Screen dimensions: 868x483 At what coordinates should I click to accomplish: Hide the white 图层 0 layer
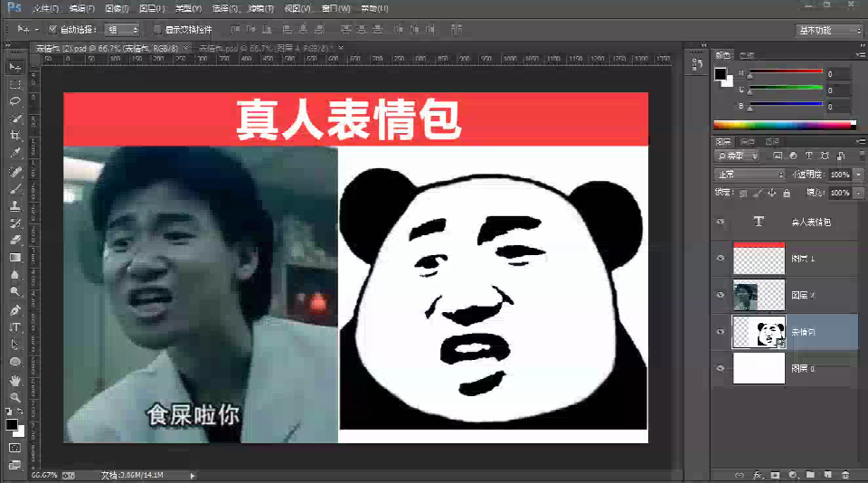721,368
